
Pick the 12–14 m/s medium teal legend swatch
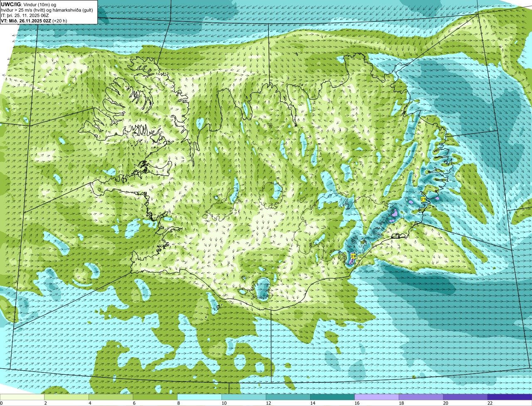click(x=288, y=397)
